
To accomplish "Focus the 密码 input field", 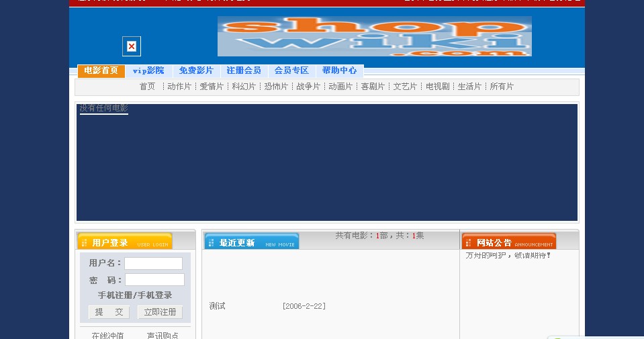I will point(154,280).
